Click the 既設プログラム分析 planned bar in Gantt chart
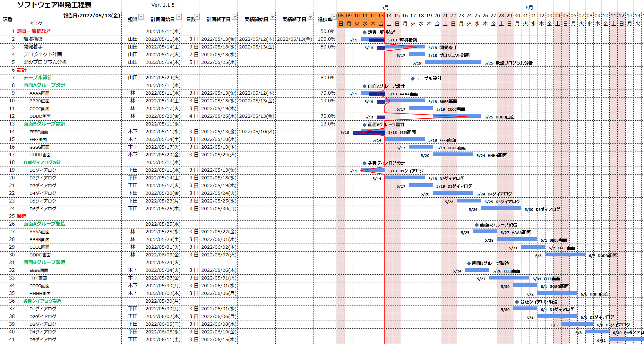644x344 pixels. [x=453, y=62]
